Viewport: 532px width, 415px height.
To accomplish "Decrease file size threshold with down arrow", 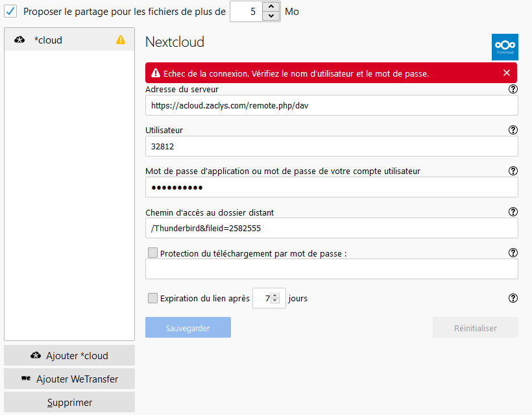I will click(x=271, y=16).
